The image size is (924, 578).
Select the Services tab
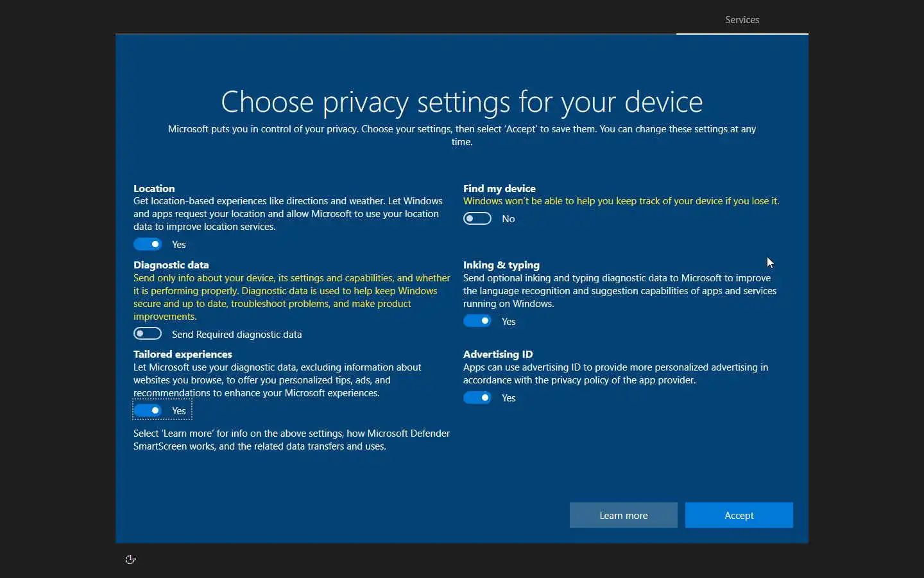pyautogui.click(x=742, y=20)
